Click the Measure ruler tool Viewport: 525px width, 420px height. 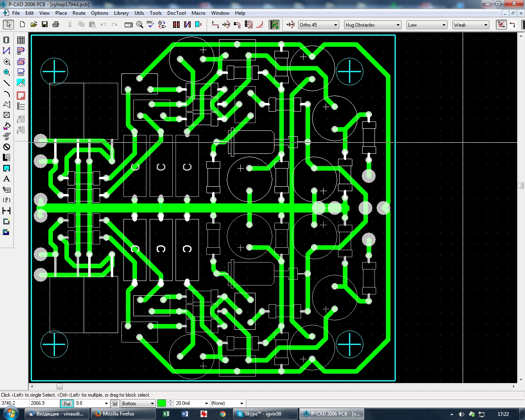(x=128, y=25)
